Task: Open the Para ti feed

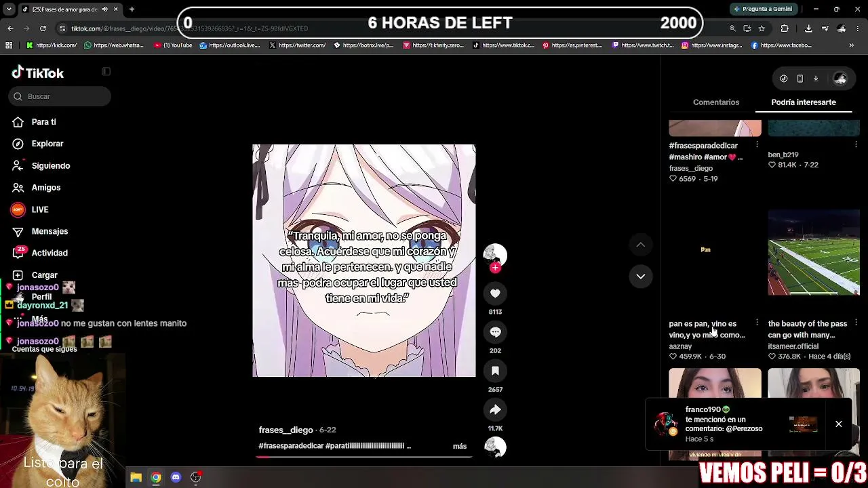Action: coord(34,122)
